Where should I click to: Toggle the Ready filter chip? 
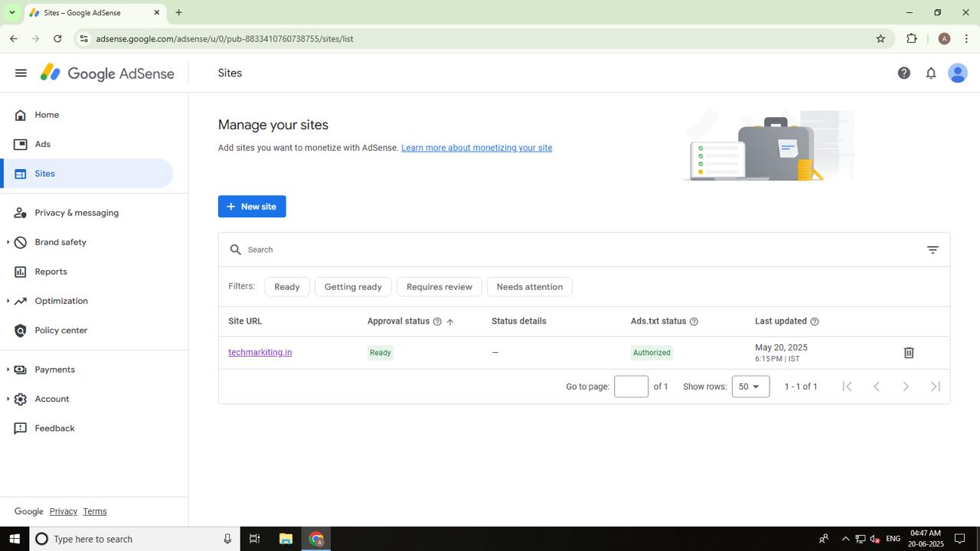[287, 287]
